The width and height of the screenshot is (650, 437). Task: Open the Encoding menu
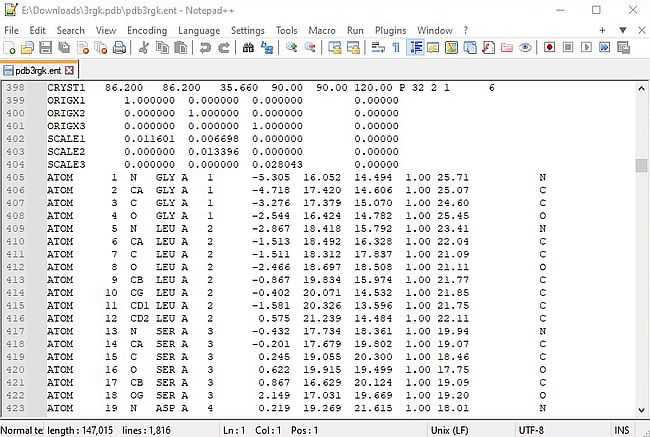(147, 31)
